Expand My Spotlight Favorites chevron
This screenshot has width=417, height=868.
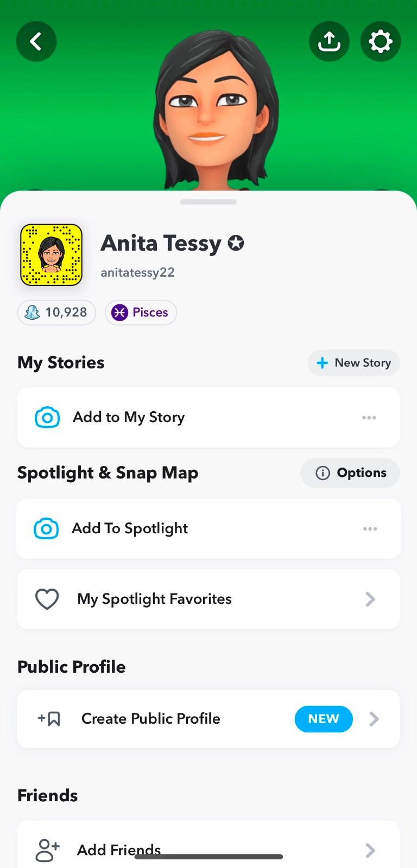tap(370, 599)
